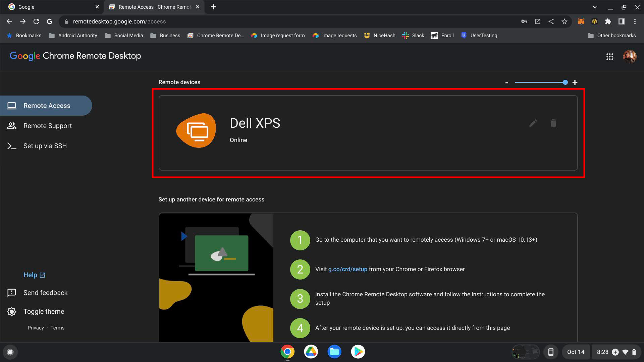
Task: Click the g.co/crd/setup link
Action: 347,269
